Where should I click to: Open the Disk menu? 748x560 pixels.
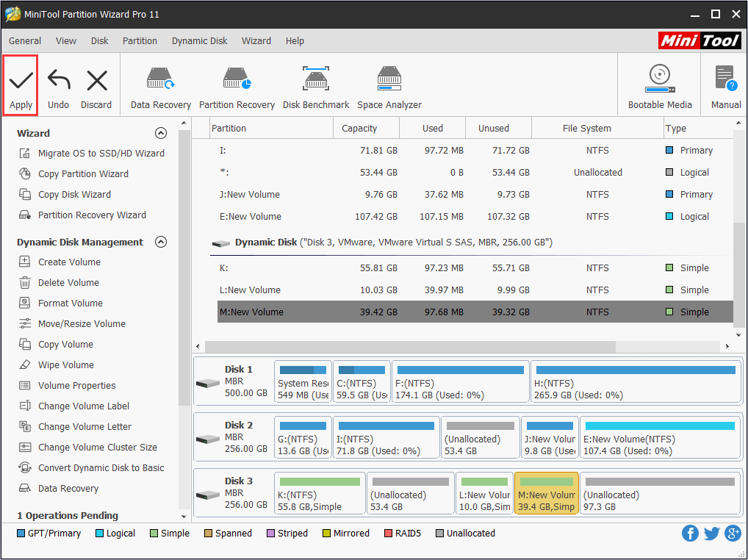click(100, 41)
